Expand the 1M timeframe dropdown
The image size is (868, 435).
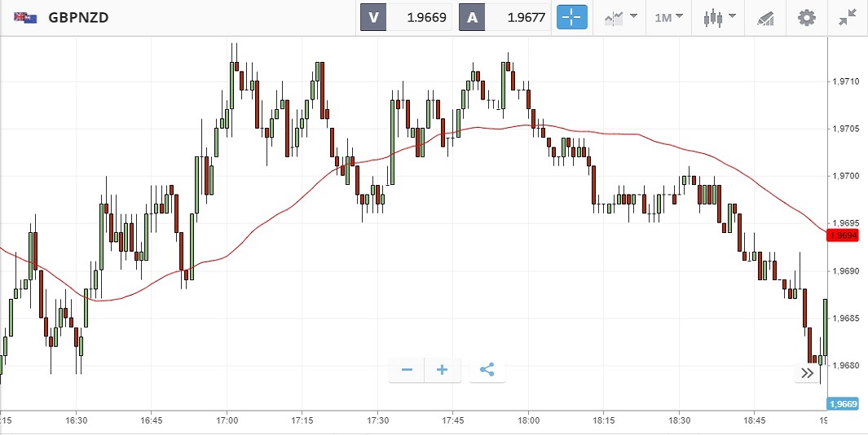pos(668,17)
